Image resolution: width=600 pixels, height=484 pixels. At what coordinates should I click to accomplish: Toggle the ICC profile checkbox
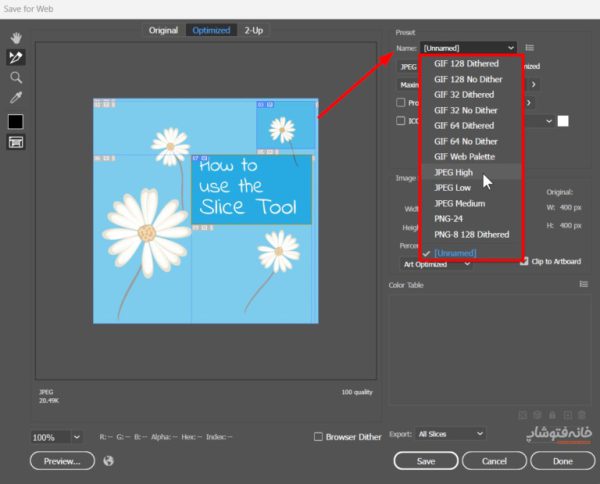coord(401,121)
